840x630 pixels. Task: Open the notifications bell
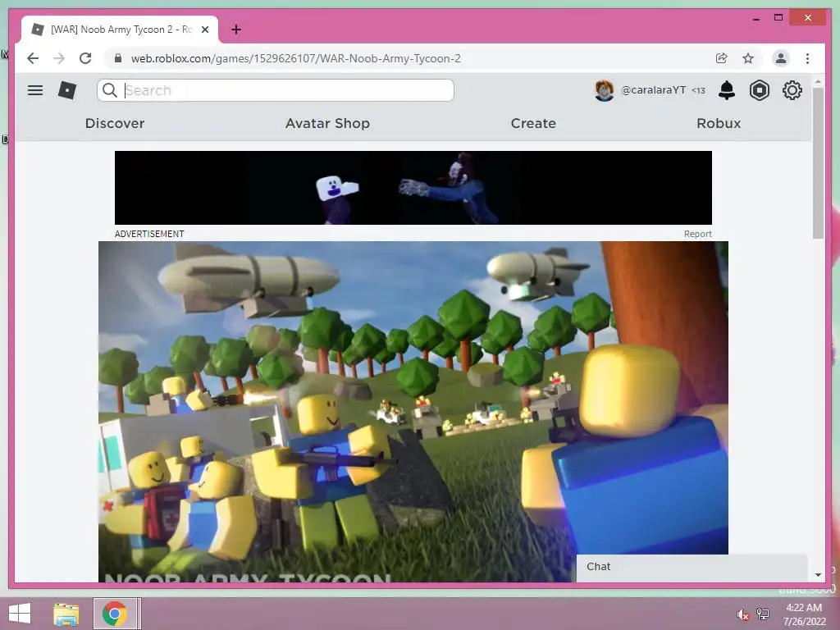tap(727, 90)
